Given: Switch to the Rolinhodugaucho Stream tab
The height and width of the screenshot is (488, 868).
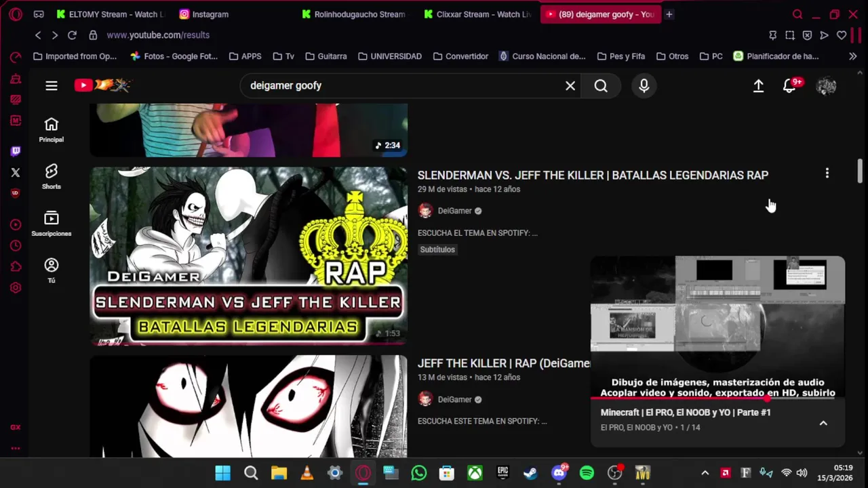Looking at the screenshot, I should click(355, 14).
